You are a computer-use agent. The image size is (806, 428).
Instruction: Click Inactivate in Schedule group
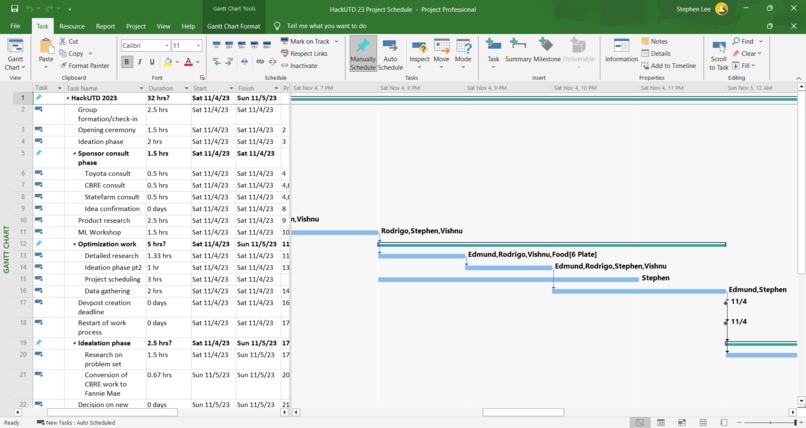point(299,66)
